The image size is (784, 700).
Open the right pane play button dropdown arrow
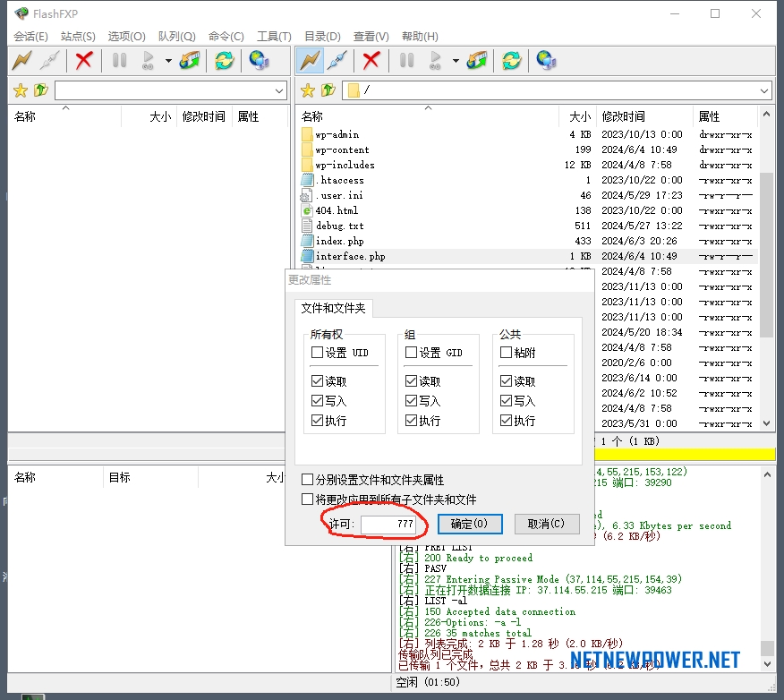456,61
